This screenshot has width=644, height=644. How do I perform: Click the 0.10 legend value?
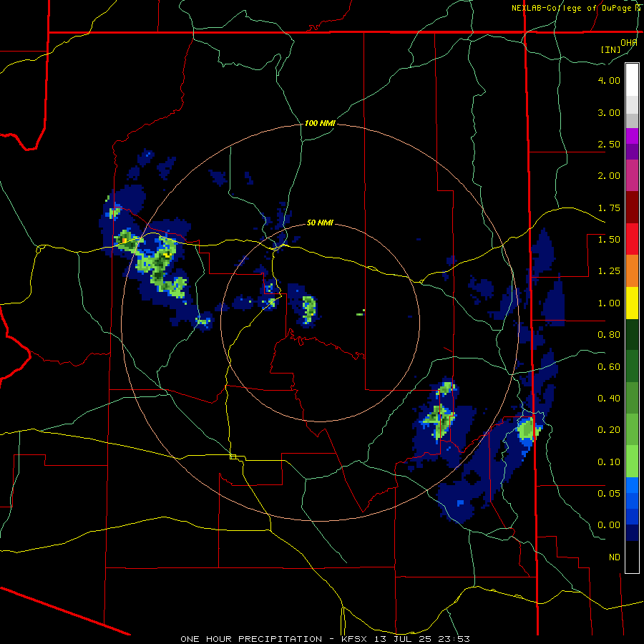click(x=609, y=462)
